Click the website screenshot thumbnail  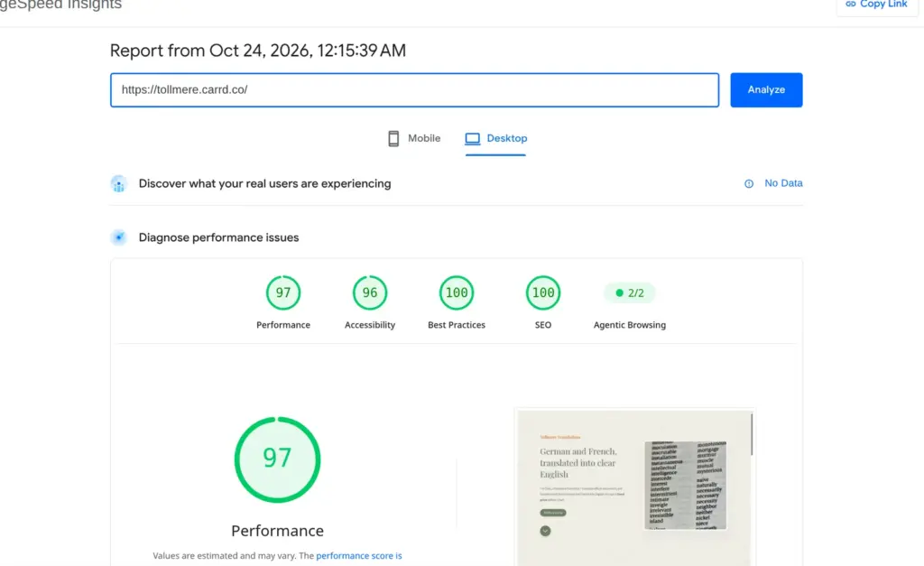coord(634,488)
